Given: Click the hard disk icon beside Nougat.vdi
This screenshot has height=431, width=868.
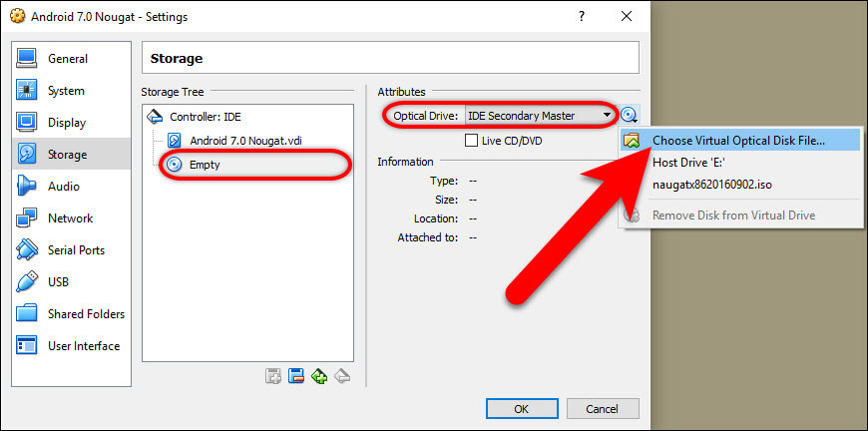Looking at the screenshot, I should 175,141.
